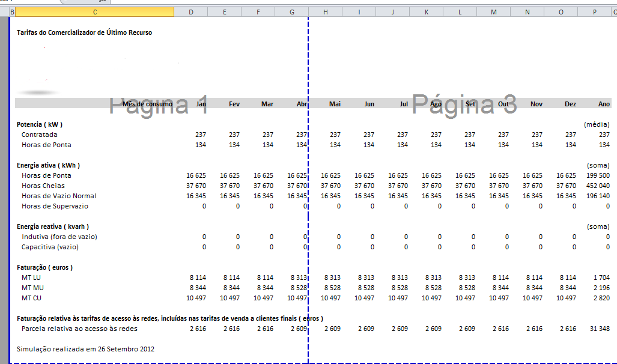Viewport: 617px width, 364px height.
Task: Click the narrow column B header
Action: pos(13,11)
